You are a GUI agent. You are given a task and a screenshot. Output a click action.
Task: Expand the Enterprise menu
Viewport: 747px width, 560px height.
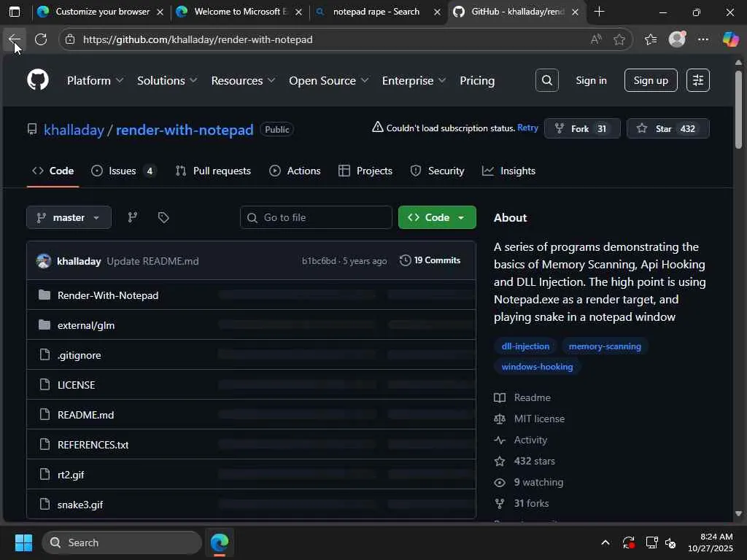pyautogui.click(x=414, y=80)
